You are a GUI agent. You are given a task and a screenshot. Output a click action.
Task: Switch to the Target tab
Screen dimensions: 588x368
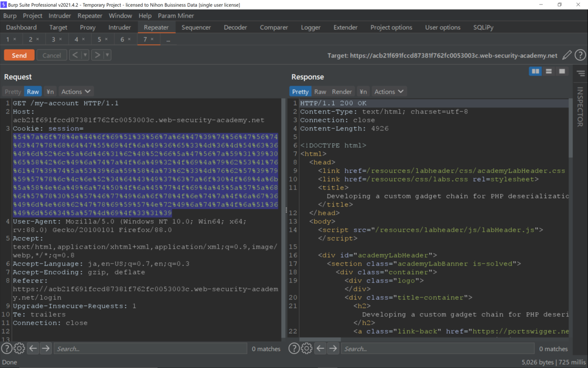pyautogui.click(x=58, y=27)
